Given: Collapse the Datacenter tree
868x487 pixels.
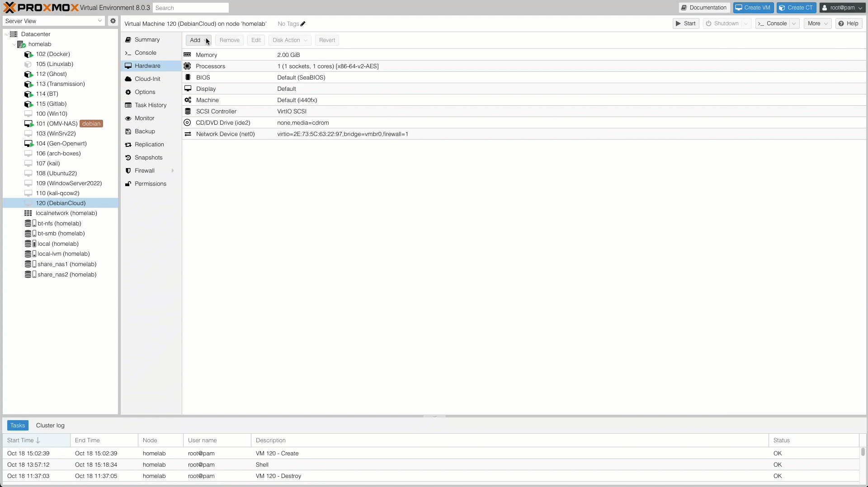Looking at the screenshot, I should [6, 34].
